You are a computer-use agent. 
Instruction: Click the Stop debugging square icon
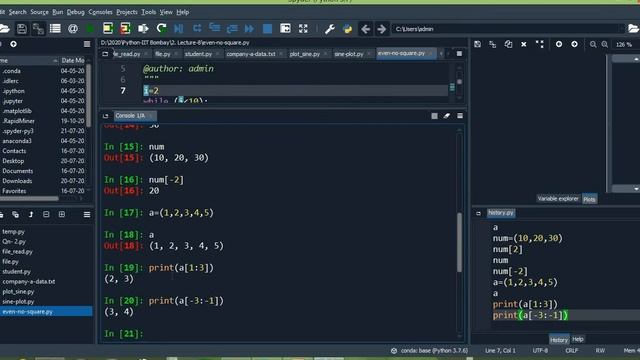coord(267,29)
